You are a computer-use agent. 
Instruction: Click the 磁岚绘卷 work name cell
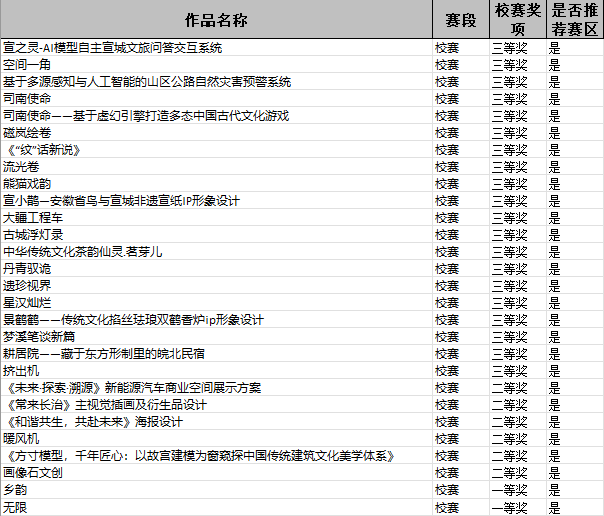[27, 133]
